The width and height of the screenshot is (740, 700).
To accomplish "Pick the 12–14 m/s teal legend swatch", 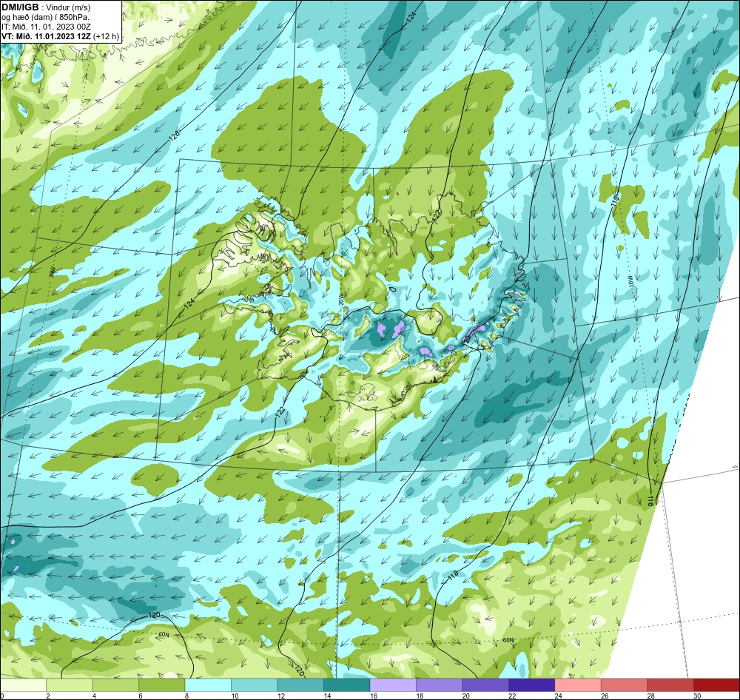I will (300, 684).
